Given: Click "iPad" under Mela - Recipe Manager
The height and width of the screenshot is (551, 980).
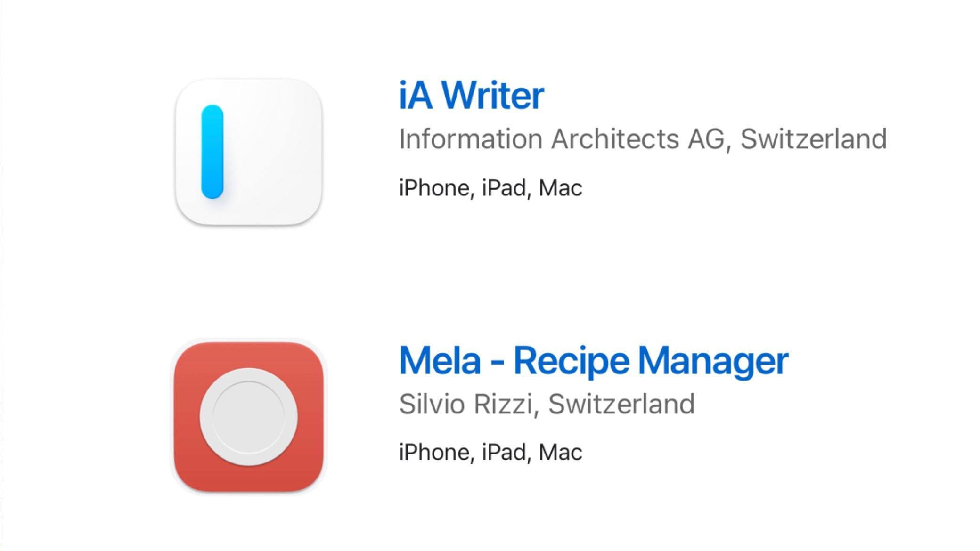Looking at the screenshot, I should click(x=503, y=452).
